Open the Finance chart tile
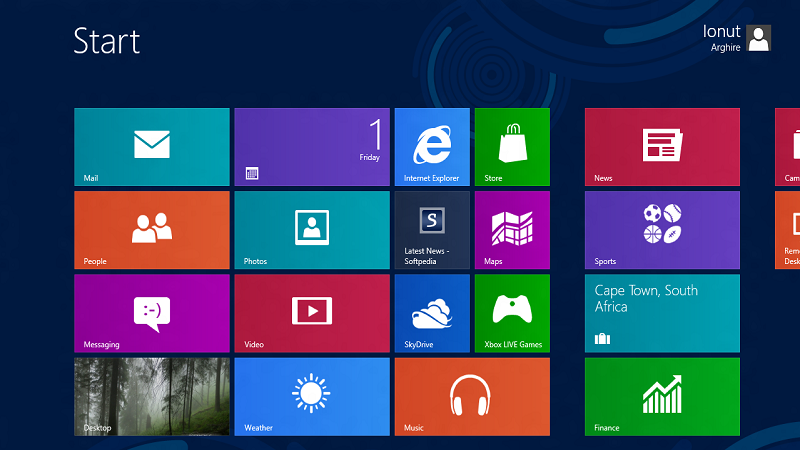Image resolution: width=800 pixels, height=450 pixels. tap(662, 396)
